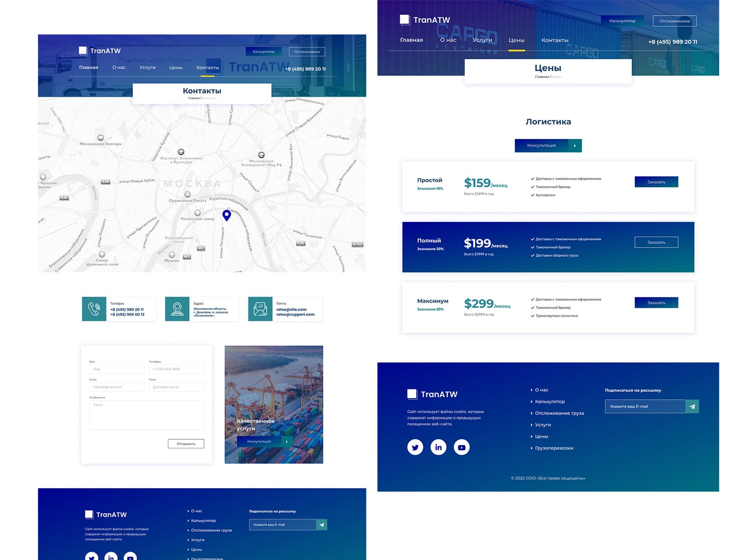Screen dimensions: 743x560
Task: Click arrow on Логистика Консультация button
Action: (575, 145)
